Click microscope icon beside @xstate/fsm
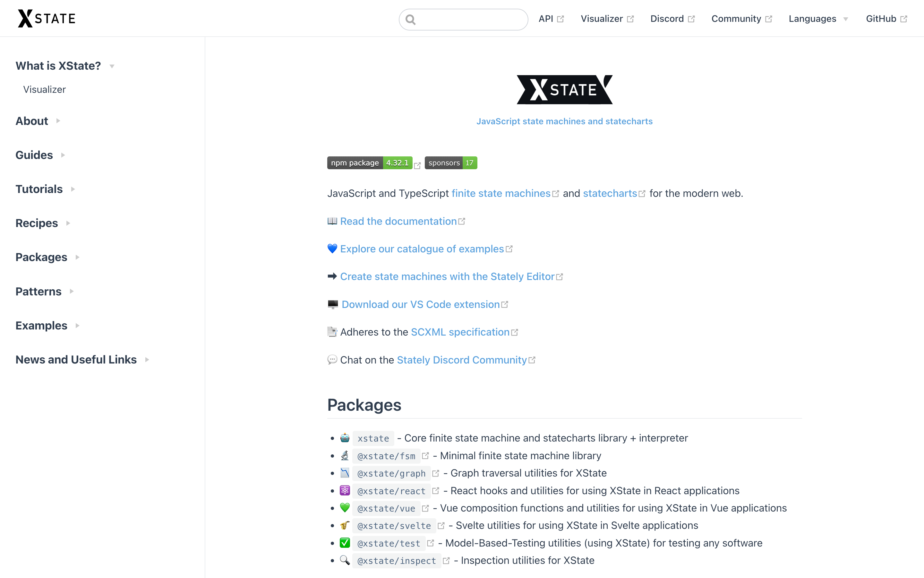 point(345,455)
